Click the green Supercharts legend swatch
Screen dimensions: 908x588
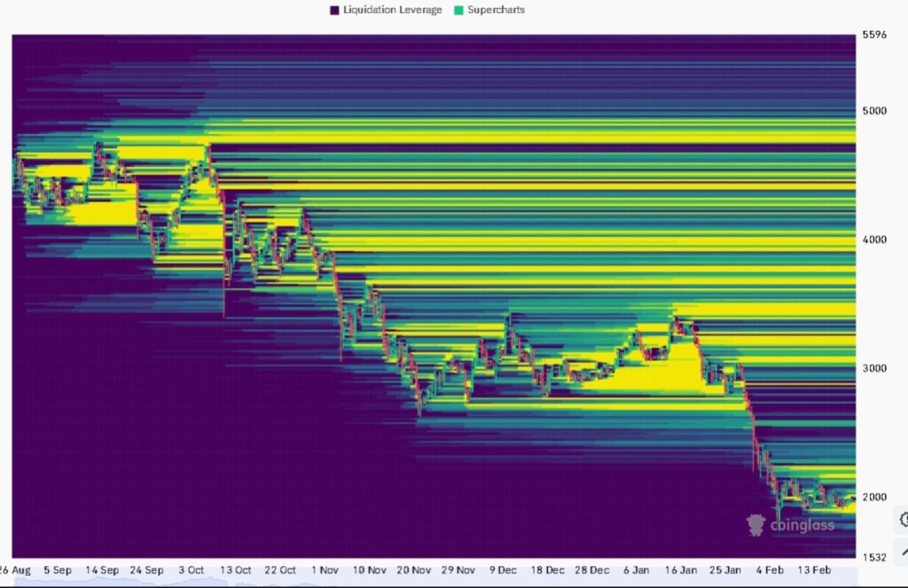pos(458,10)
